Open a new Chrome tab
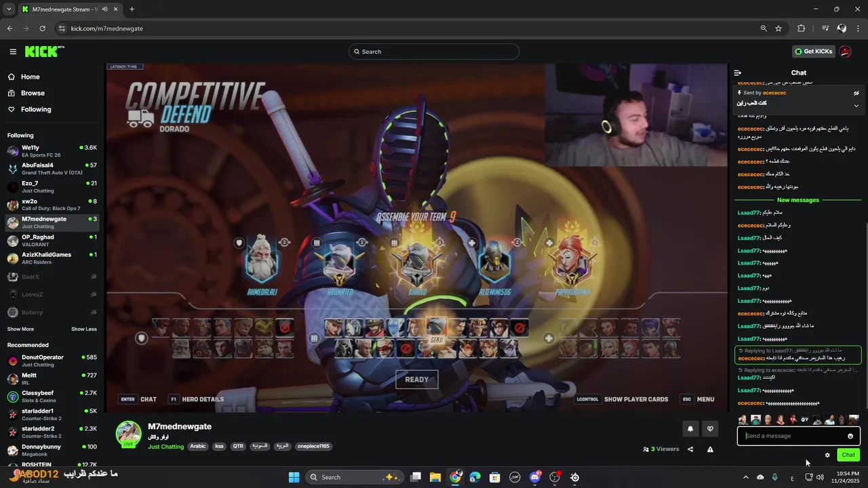The image size is (868, 488). [132, 9]
